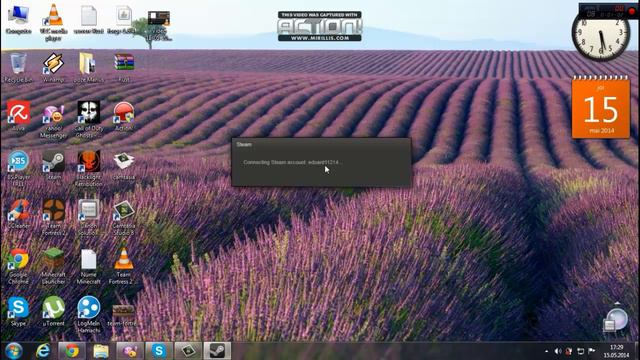Open the network status tray icon
This screenshot has height=360, width=640.
tap(580, 351)
